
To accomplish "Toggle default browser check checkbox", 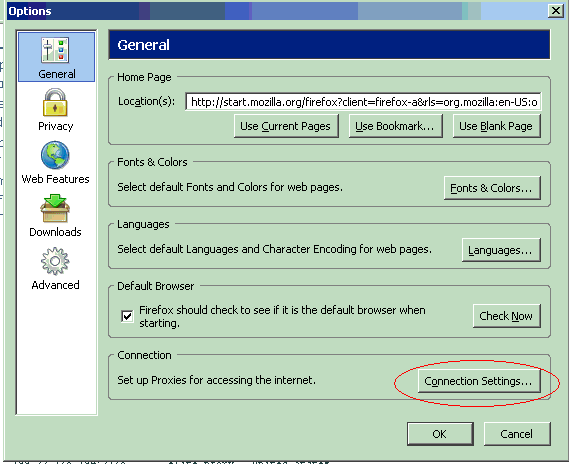I will pos(127,316).
